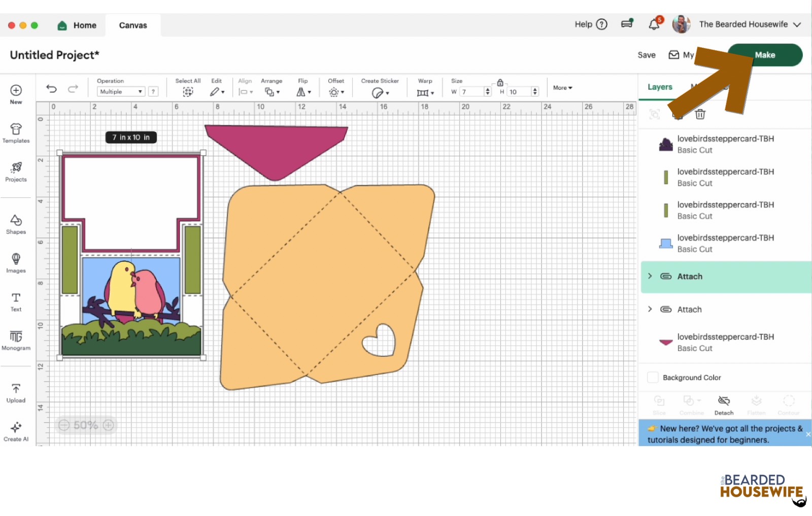812x516 pixels.
Task: Open the More toolbar menu
Action: coord(562,88)
